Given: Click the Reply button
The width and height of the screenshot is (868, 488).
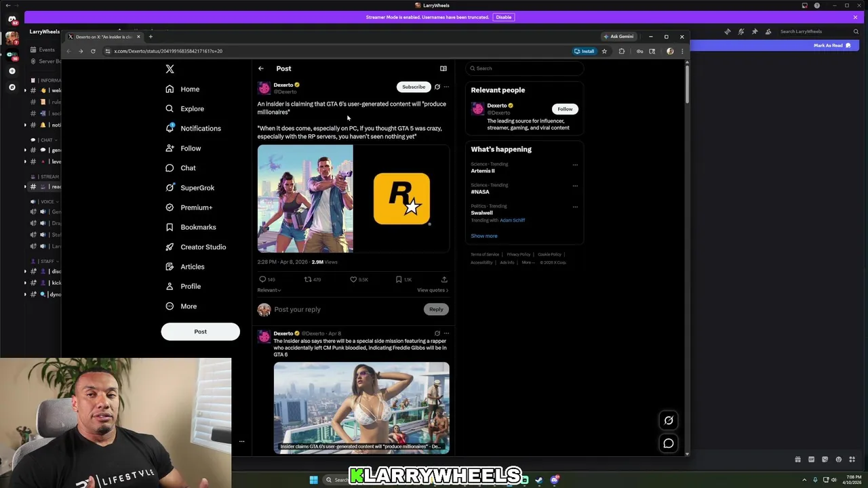Looking at the screenshot, I should click(436, 309).
